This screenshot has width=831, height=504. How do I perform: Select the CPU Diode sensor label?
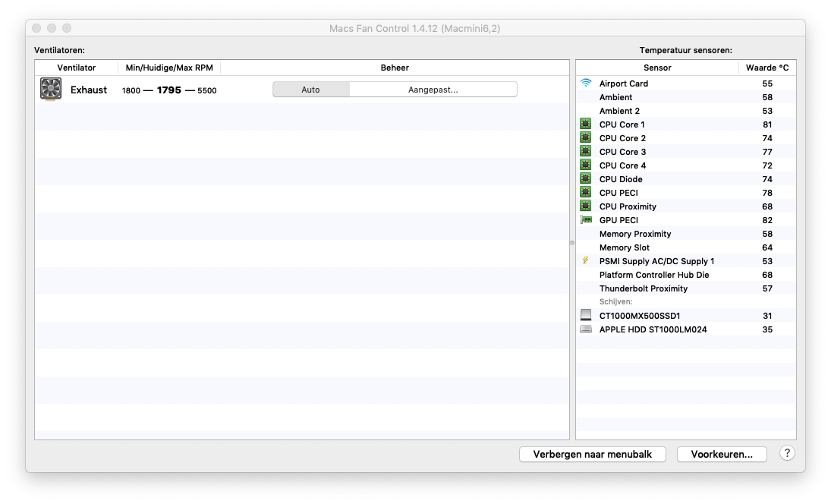(x=621, y=179)
